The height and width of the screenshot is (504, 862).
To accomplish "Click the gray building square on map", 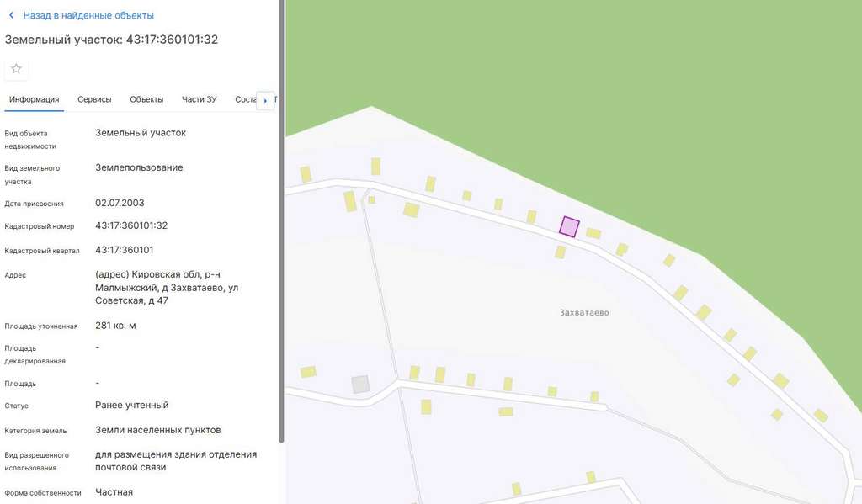I will (x=360, y=385).
